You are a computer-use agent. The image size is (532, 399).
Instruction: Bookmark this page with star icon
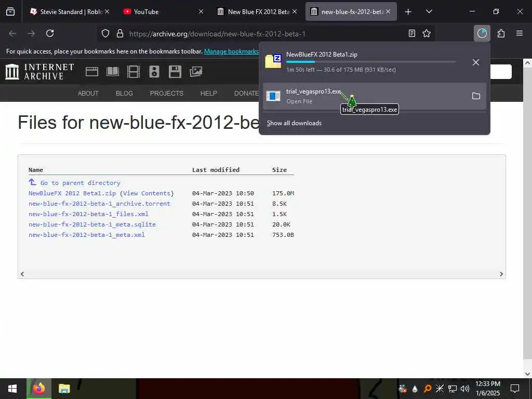coord(427,33)
